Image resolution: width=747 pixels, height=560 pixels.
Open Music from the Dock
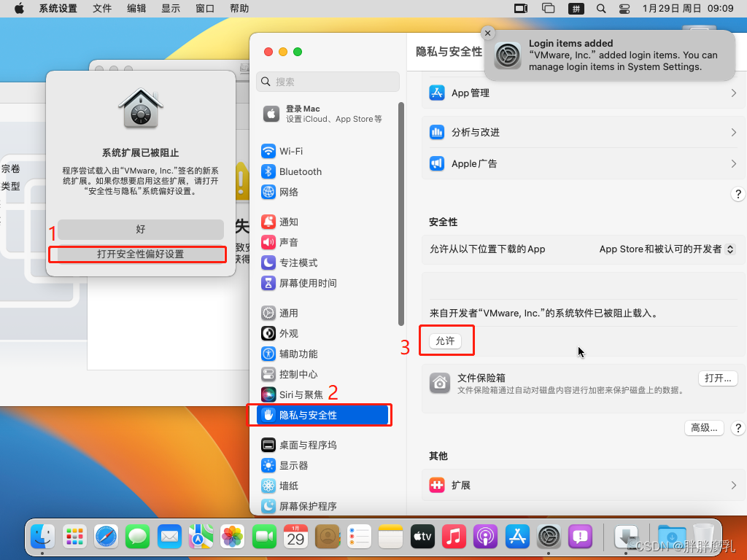(x=454, y=537)
